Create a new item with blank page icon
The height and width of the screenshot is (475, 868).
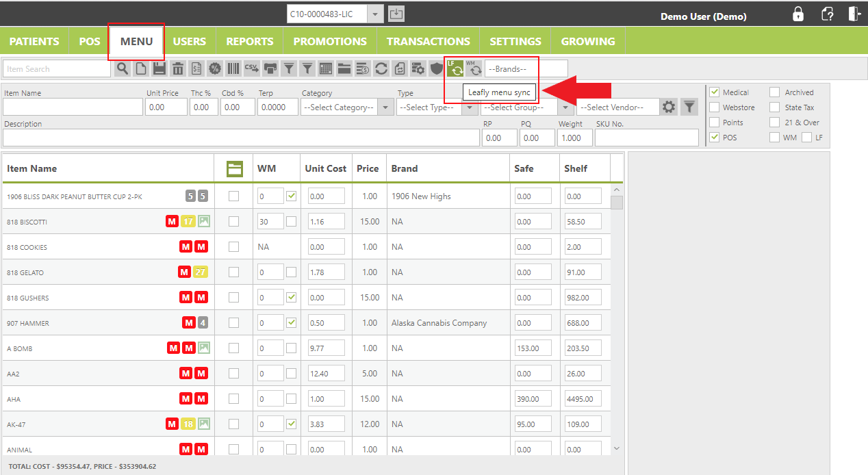[141, 68]
